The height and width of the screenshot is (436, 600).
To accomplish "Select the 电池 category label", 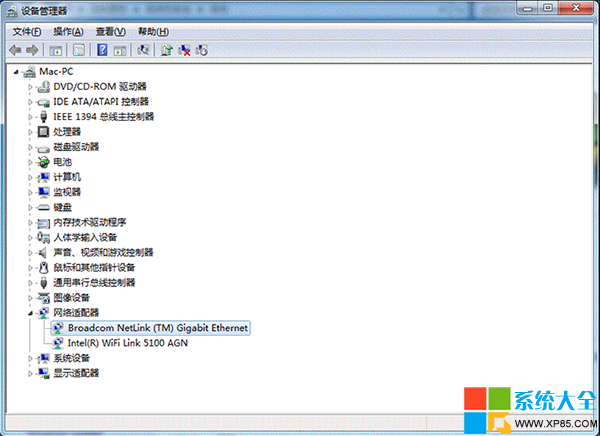I will tap(62, 162).
